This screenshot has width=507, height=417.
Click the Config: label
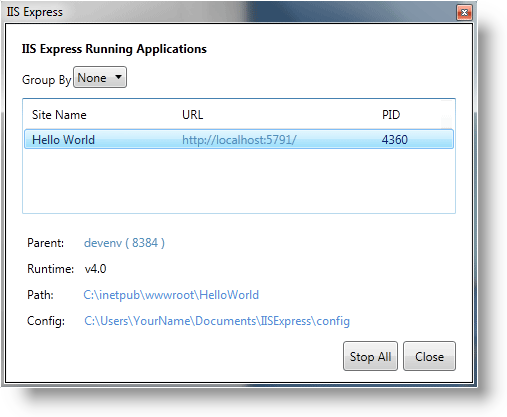(x=46, y=321)
